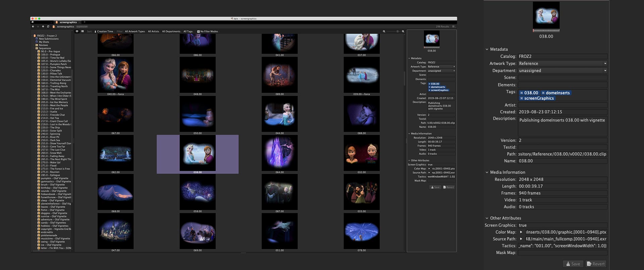Open All Tags filter

(x=188, y=32)
